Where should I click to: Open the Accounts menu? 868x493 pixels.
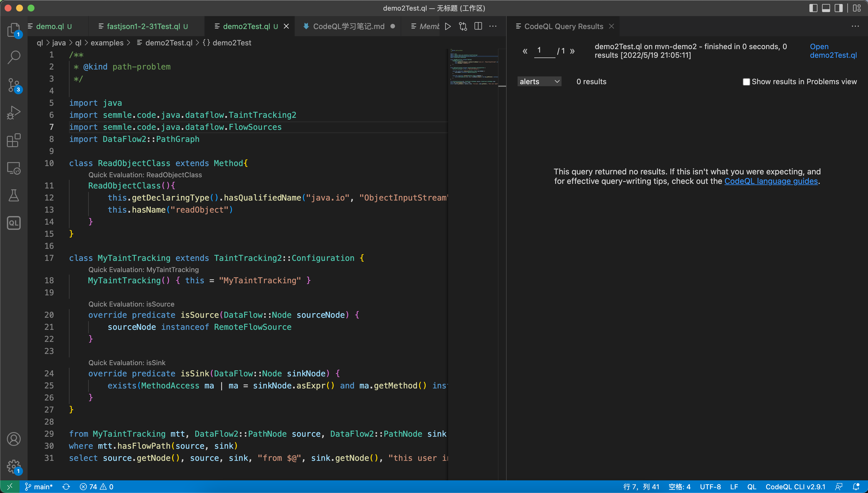pos(14,439)
